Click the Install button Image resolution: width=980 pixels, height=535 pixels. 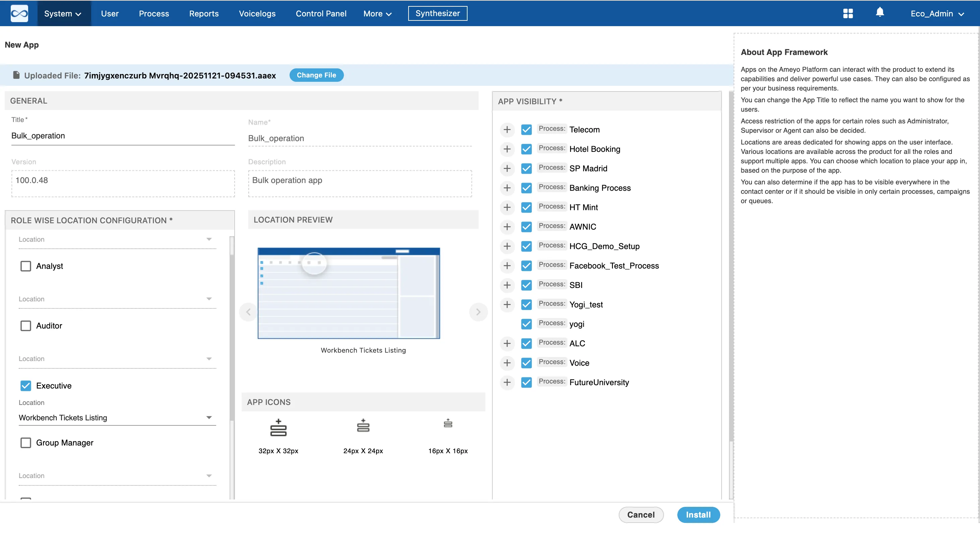pos(698,515)
